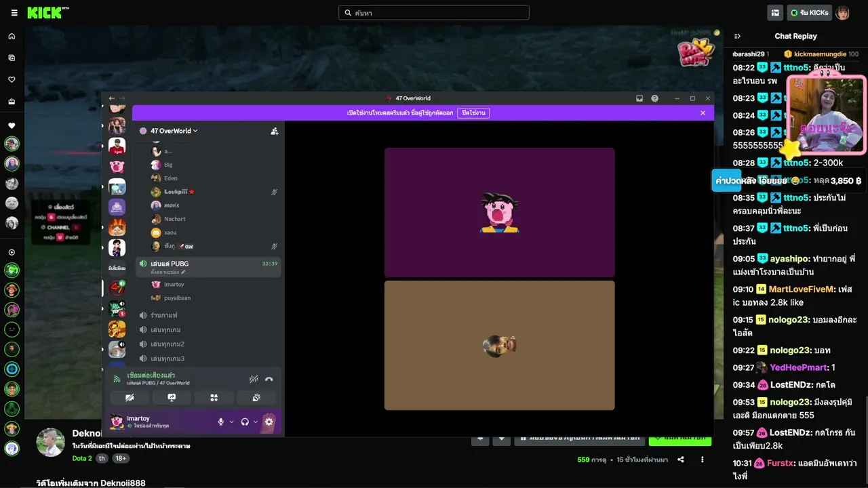Screen dimensions: 868x488
Task: Expand microphone input options arrow
Action: tap(231, 422)
